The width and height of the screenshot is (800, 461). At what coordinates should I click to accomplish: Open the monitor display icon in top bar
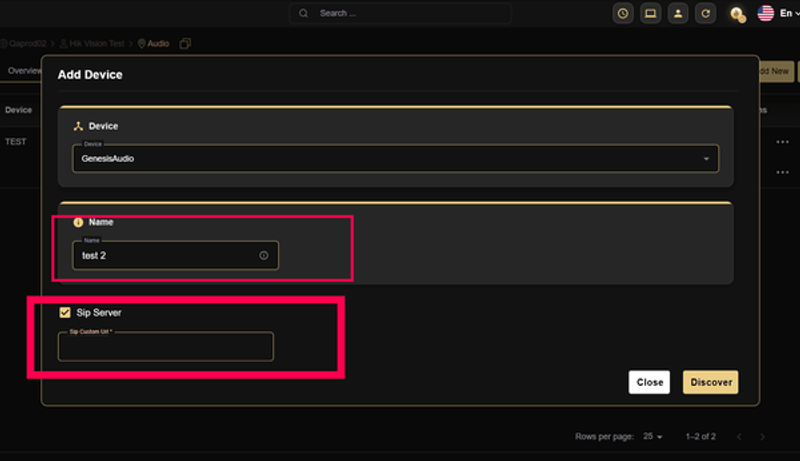tap(651, 13)
